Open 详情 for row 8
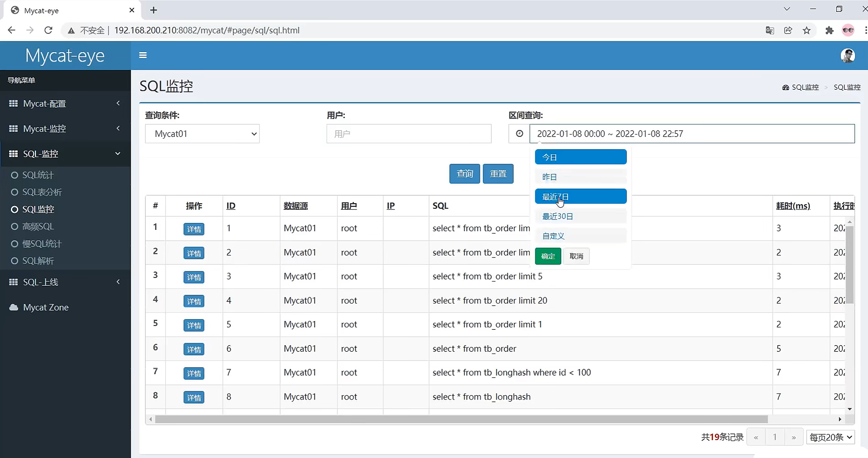The image size is (868, 458). 194,398
